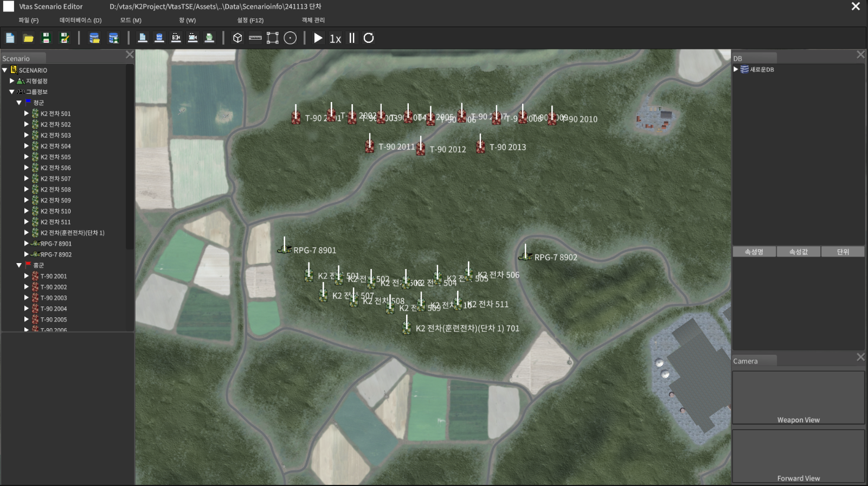
Task: Click the open database folder icon
Action: click(x=94, y=38)
